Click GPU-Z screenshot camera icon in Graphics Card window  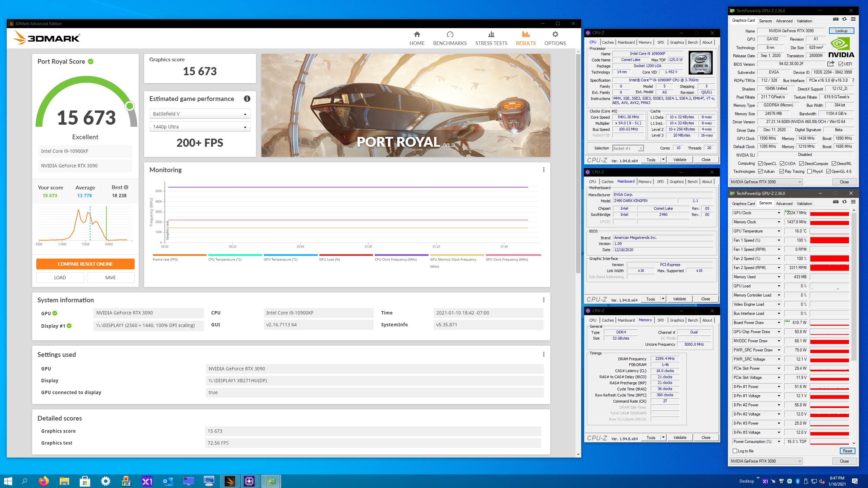836,19
